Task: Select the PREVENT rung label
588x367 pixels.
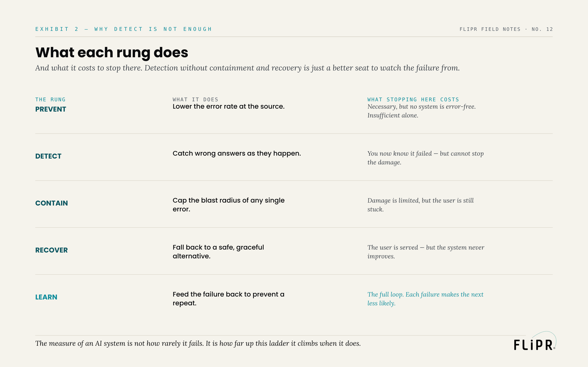Action: (x=51, y=109)
